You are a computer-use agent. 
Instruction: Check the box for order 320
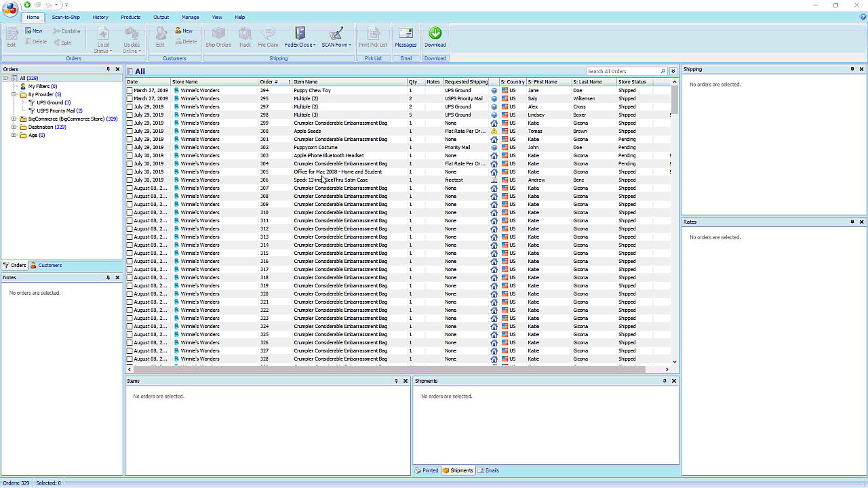pos(130,293)
